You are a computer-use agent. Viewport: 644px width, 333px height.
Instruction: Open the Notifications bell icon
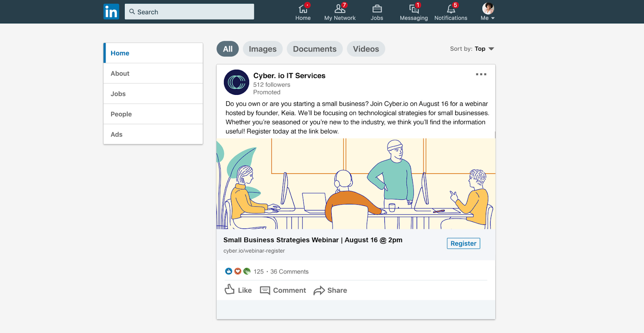click(x=451, y=9)
